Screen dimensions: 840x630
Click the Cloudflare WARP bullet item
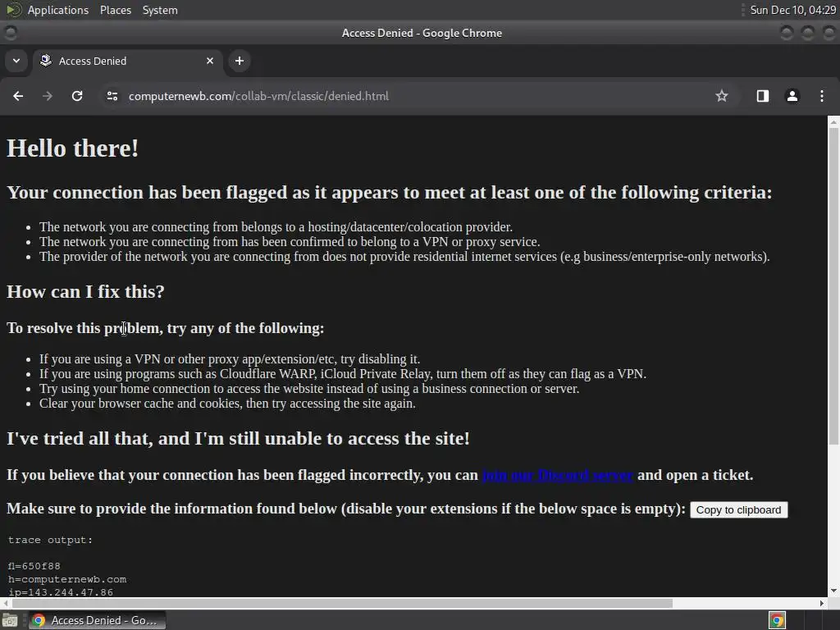(343, 373)
